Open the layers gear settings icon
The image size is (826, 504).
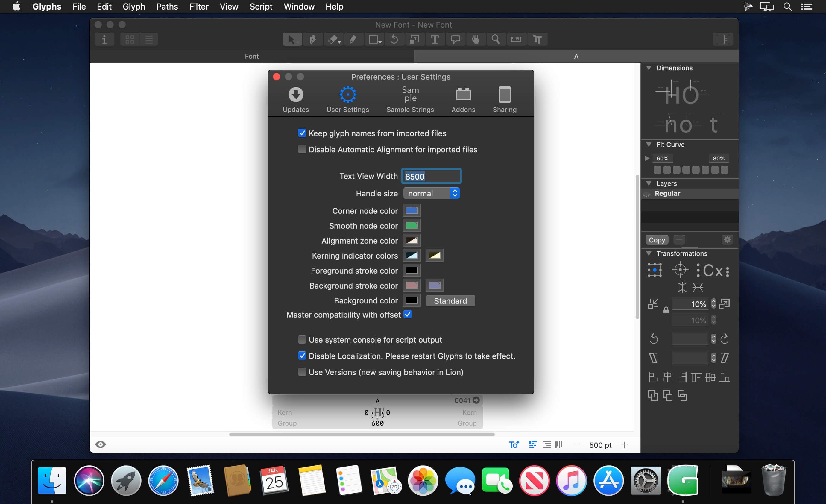click(727, 239)
